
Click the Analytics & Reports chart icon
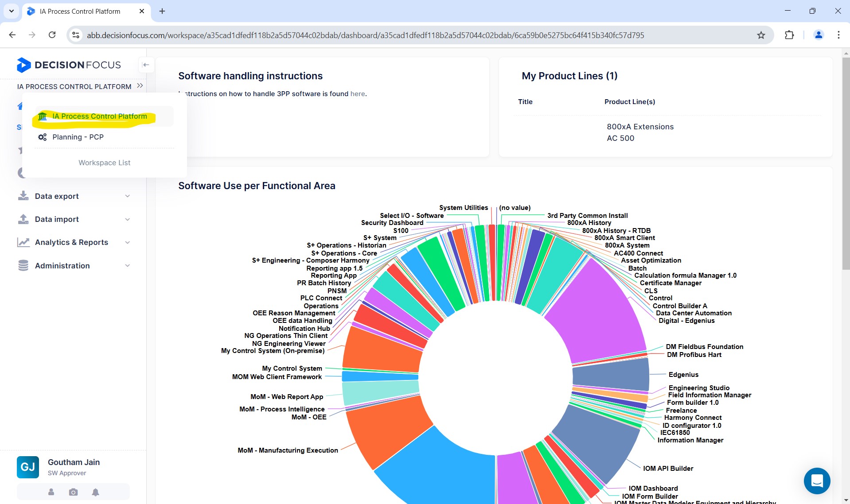click(x=23, y=242)
